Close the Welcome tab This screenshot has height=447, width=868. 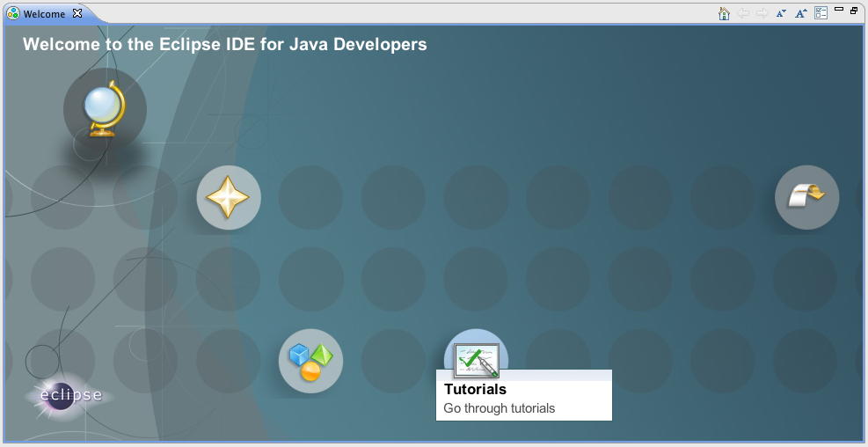point(77,13)
